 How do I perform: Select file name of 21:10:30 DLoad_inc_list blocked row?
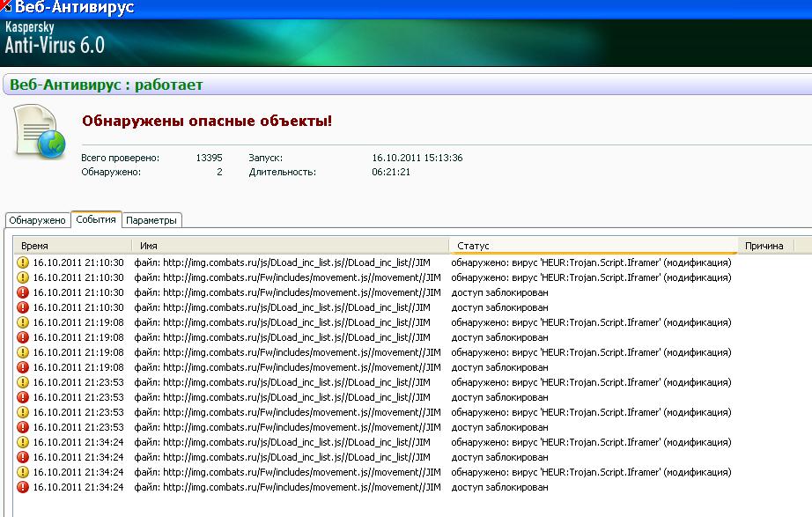click(282, 307)
